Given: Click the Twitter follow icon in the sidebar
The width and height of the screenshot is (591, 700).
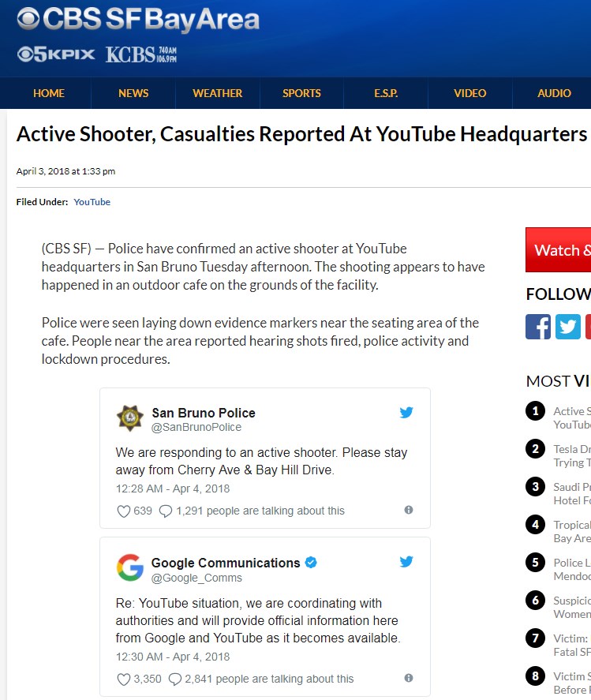Looking at the screenshot, I should (x=568, y=327).
